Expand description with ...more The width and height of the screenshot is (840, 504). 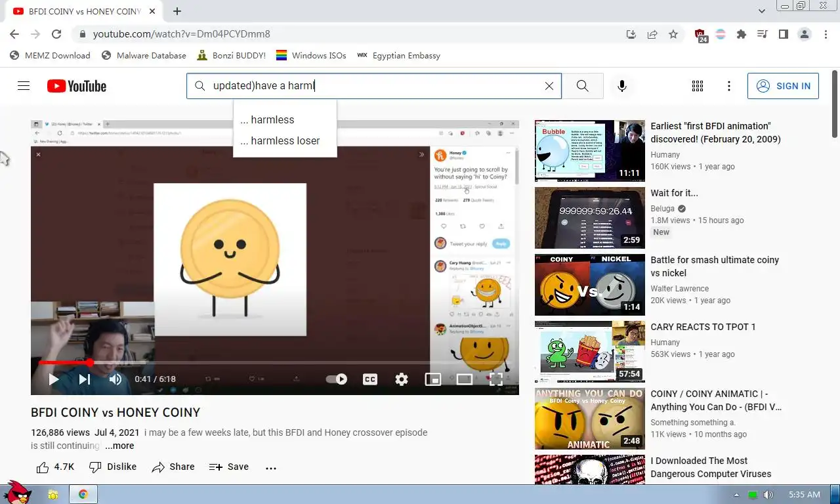click(119, 446)
